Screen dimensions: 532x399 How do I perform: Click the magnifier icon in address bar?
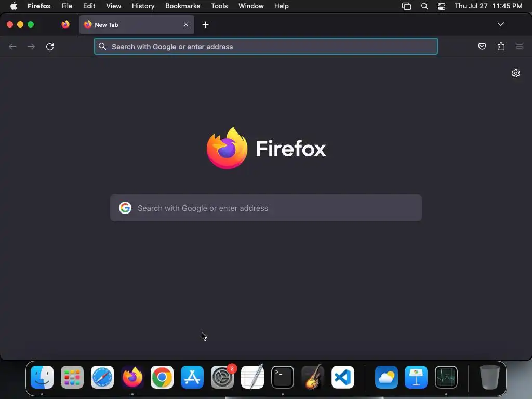coord(102,46)
